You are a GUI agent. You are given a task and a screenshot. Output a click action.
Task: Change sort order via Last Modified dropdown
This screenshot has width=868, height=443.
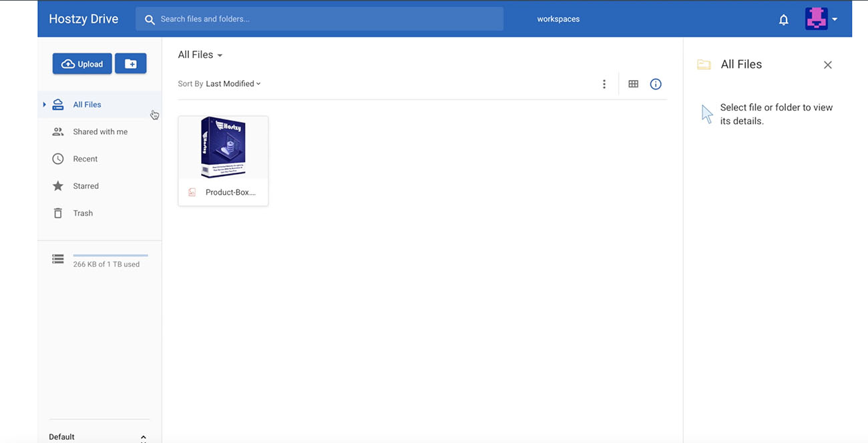[233, 84]
